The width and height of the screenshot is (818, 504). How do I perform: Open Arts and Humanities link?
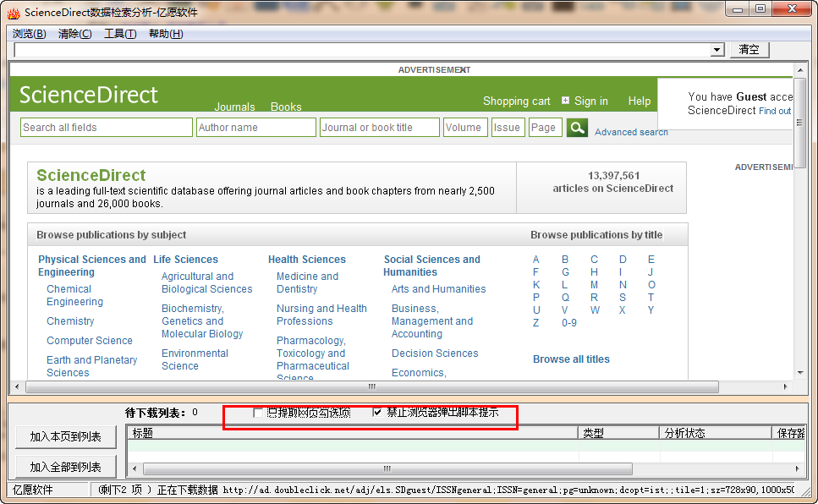click(439, 288)
